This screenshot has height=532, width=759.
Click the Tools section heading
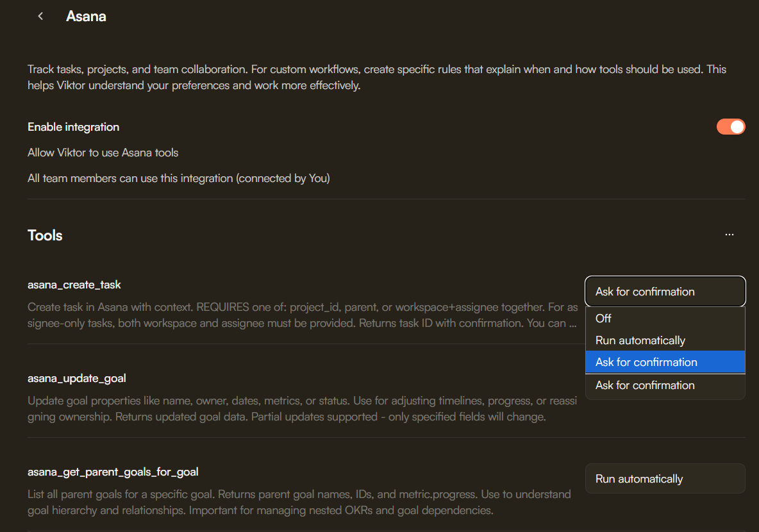coord(45,235)
